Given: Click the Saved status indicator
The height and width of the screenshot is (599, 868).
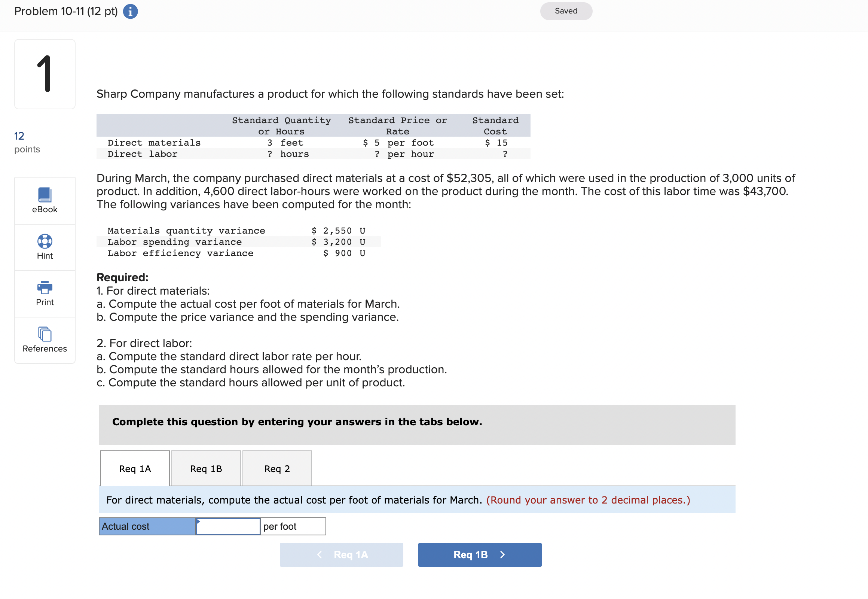Looking at the screenshot, I should coord(566,11).
